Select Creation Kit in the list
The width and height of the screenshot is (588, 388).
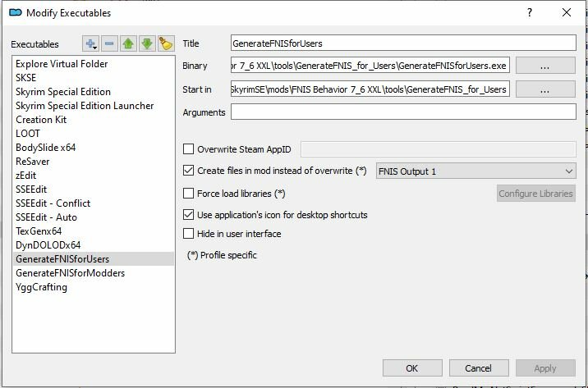(94, 120)
